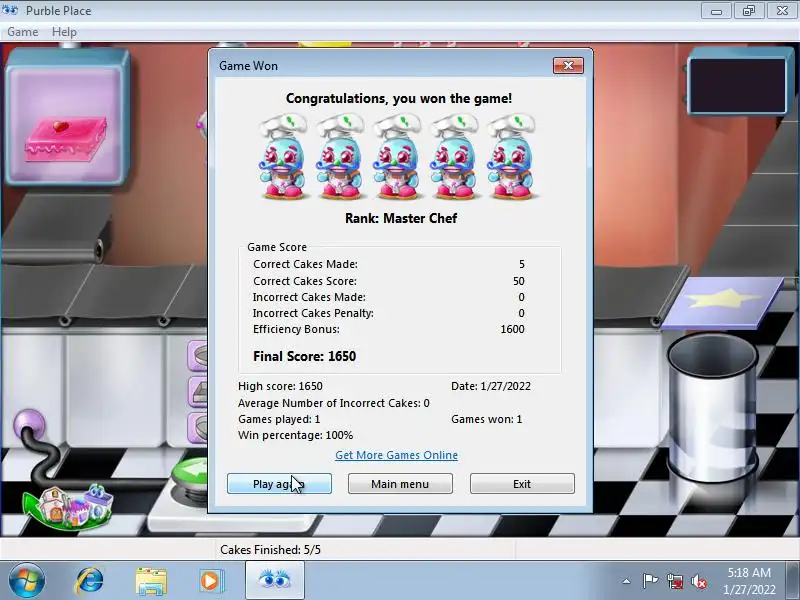Open Internet Explorer from the taskbar
Viewport: 800px width, 600px height.
point(90,581)
